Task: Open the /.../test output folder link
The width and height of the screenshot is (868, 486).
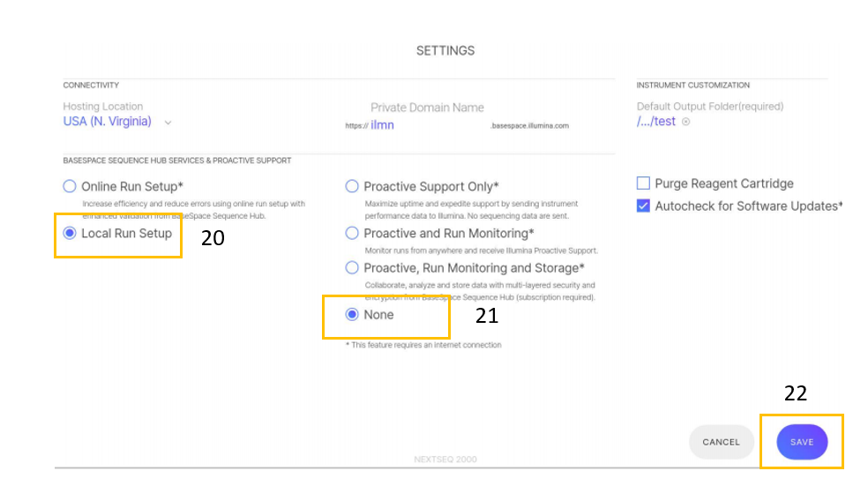Action: 655,122
